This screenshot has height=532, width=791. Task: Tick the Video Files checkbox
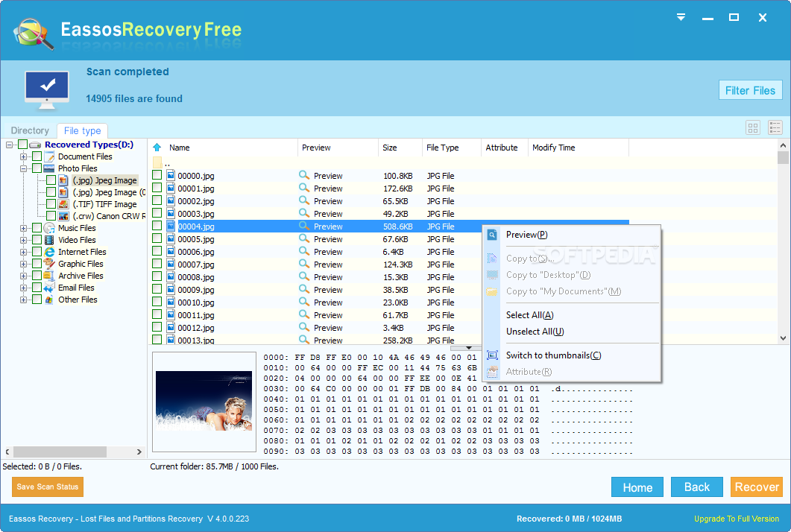[x=37, y=240]
